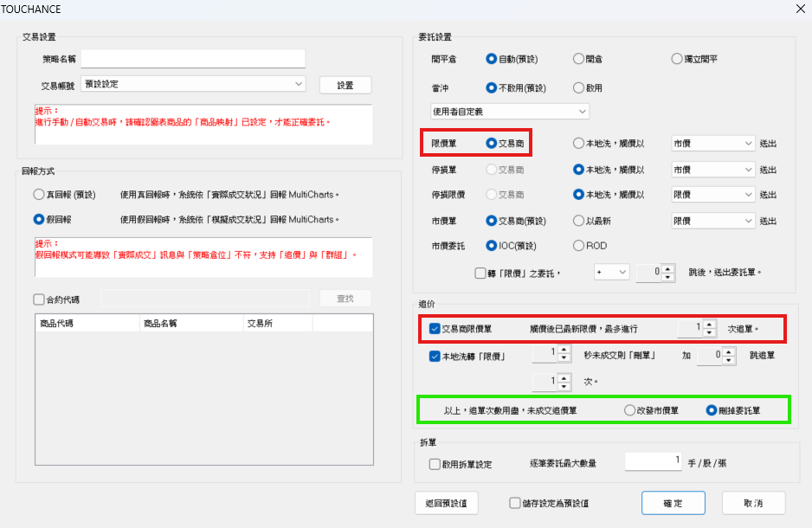Expand the 使用者自定義 dropdown

click(x=509, y=112)
